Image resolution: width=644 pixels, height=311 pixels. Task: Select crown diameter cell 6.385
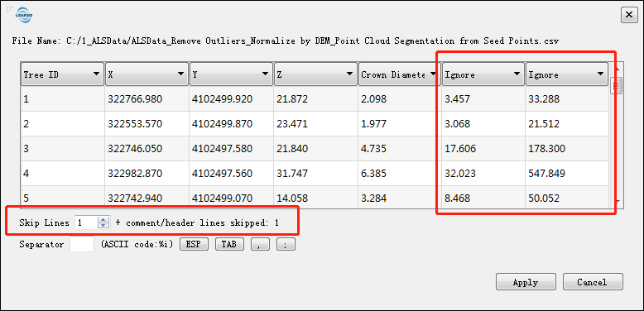[x=399, y=173]
